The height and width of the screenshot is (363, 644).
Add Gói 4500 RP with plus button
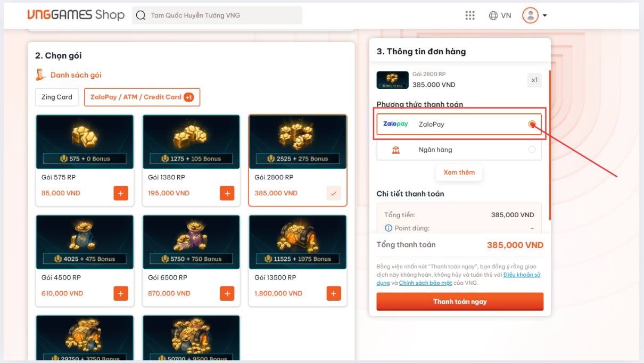(x=121, y=293)
